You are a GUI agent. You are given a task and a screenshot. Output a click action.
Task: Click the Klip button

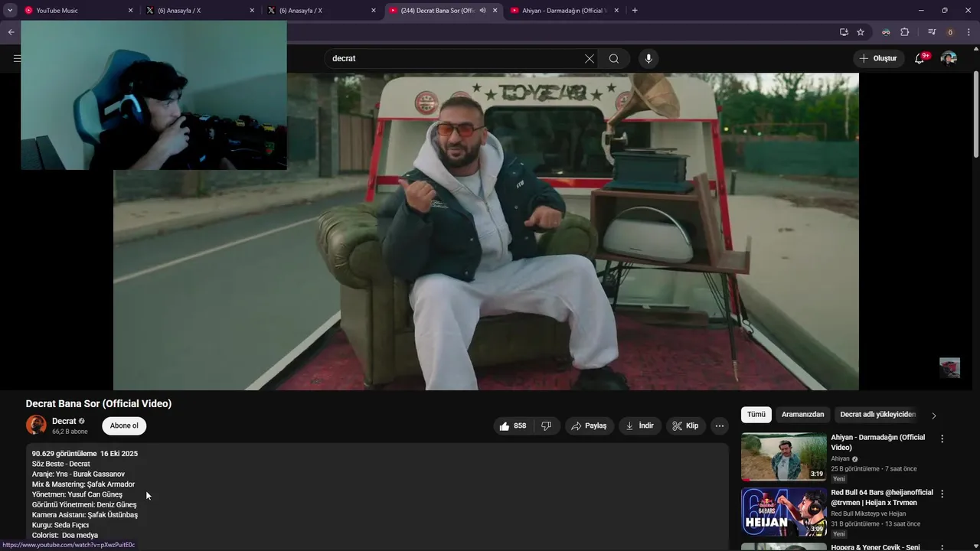[685, 425]
